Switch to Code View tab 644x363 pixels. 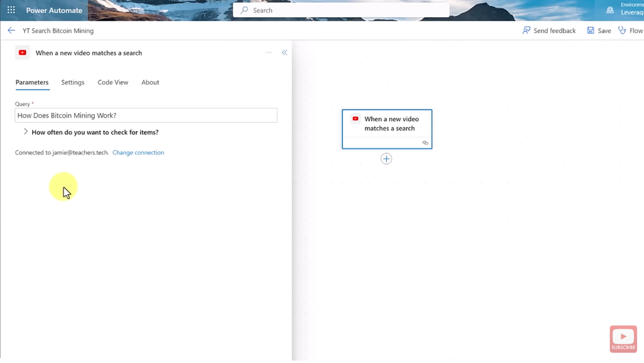pyautogui.click(x=113, y=82)
